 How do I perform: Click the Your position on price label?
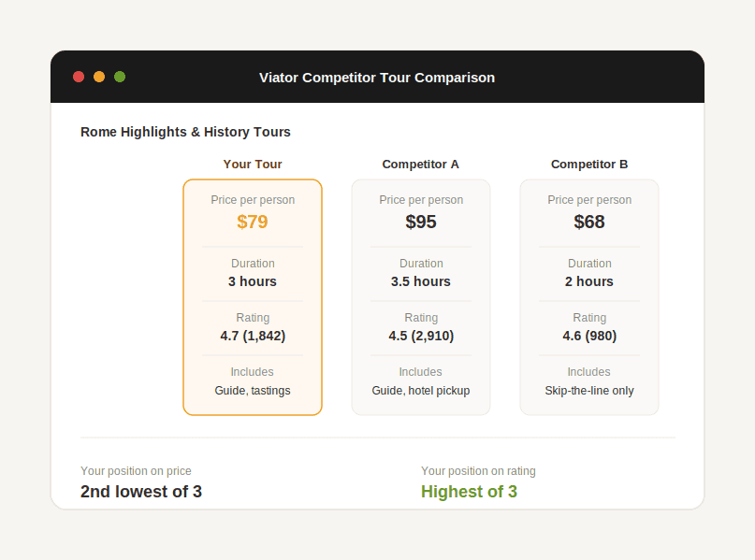[136, 471]
